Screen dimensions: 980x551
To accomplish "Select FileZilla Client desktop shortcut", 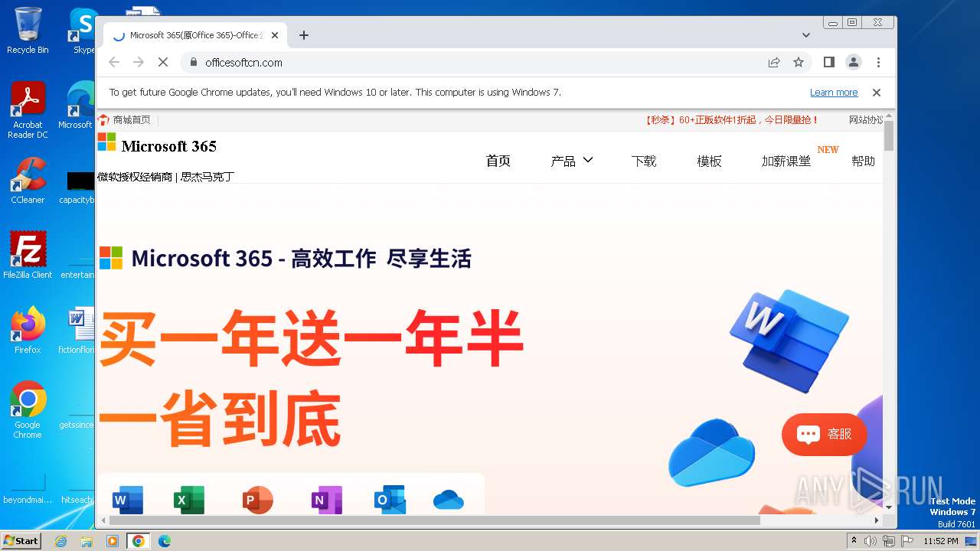I will (x=28, y=255).
